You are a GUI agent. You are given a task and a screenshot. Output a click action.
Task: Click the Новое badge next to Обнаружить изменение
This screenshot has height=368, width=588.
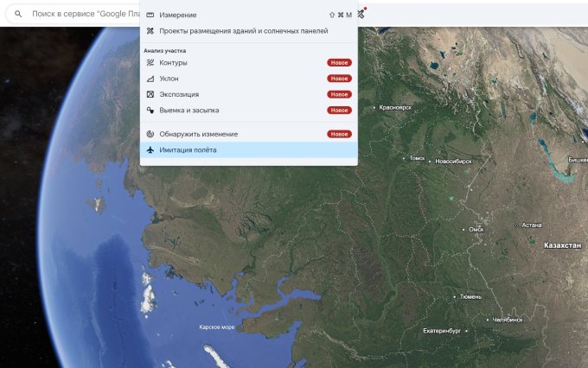pyautogui.click(x=339, y=134)
